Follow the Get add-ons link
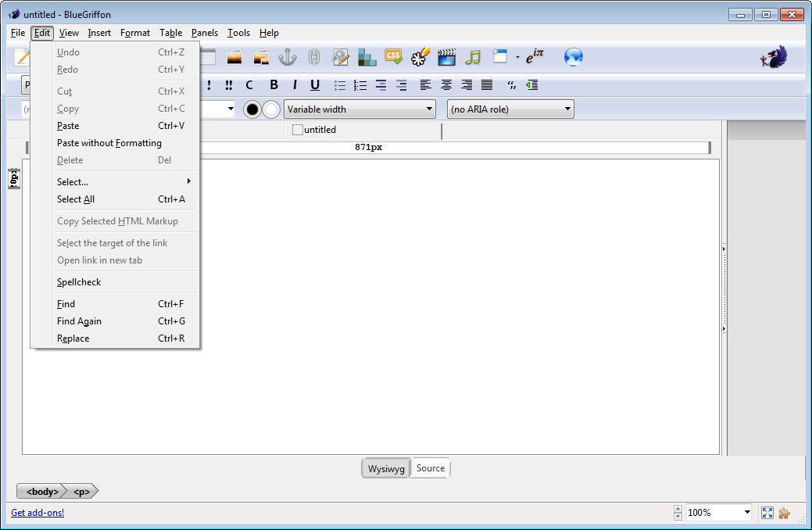The image size is (812, 530). pyautogui.click(x=38, y=513)
